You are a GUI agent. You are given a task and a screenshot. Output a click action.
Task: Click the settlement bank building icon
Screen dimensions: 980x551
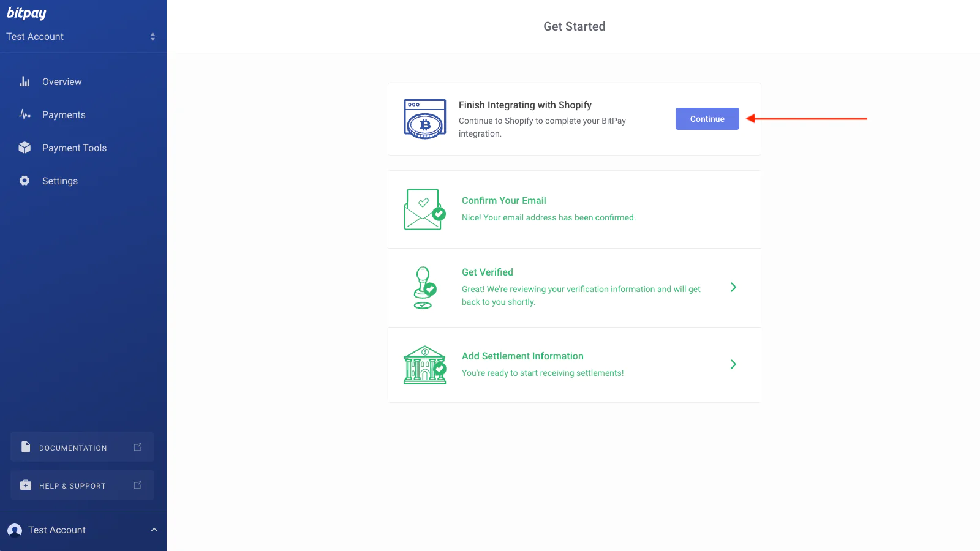coord(424,365)
